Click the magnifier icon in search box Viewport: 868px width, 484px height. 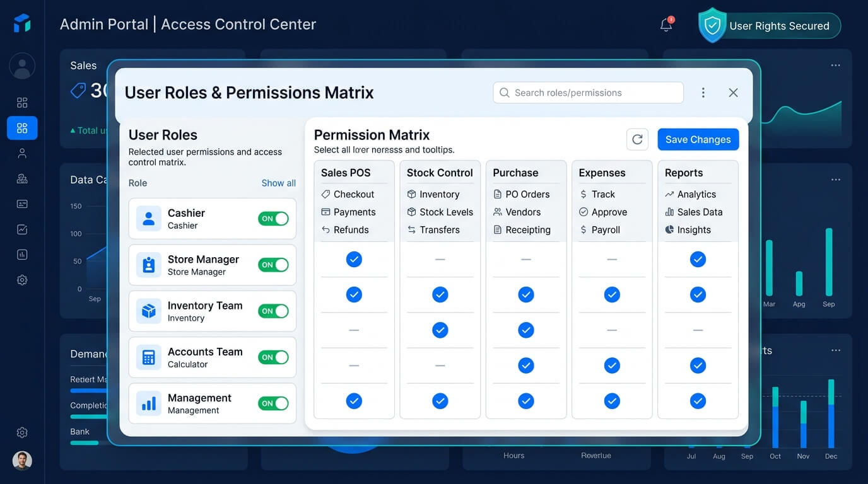[504, 93]
